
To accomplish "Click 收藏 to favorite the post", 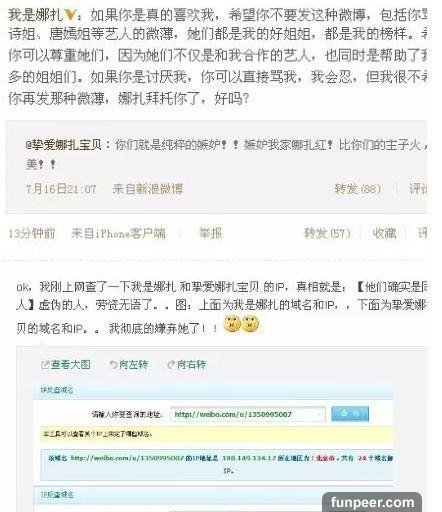I will pos(384,233).
